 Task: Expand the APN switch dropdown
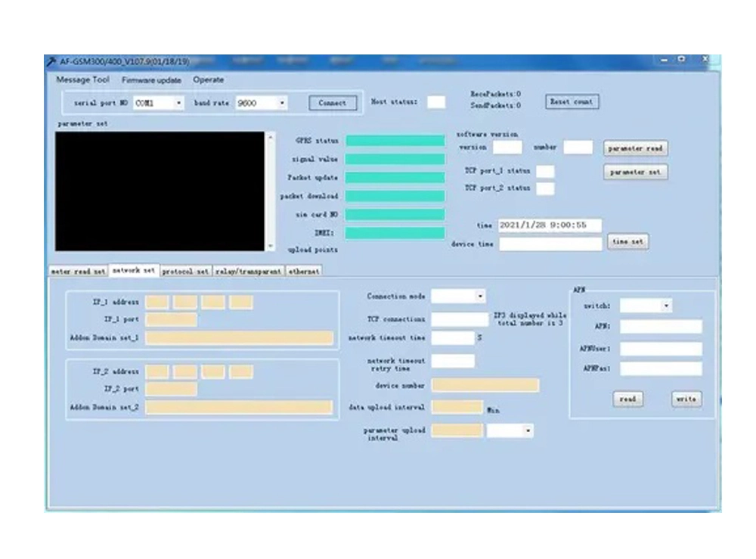[666, 306]
